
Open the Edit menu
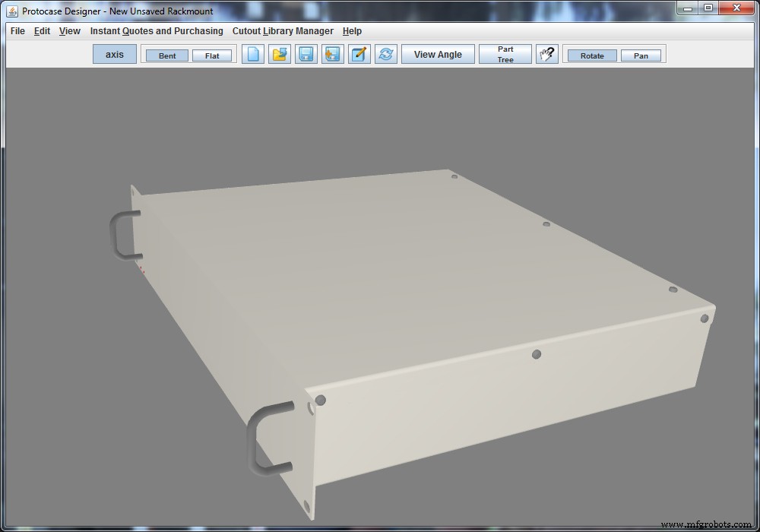click(x=42, y=31)
